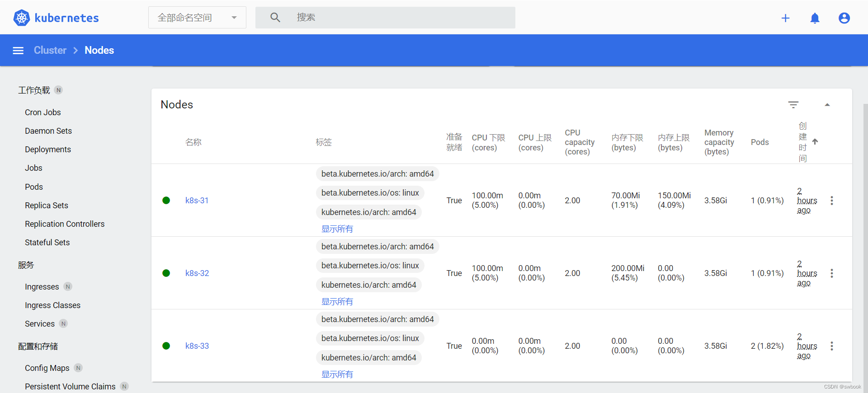The height and width of the screenshot is (393, 868).
Task: Click the N badge beside Services
Action: [x=63, y=323]
